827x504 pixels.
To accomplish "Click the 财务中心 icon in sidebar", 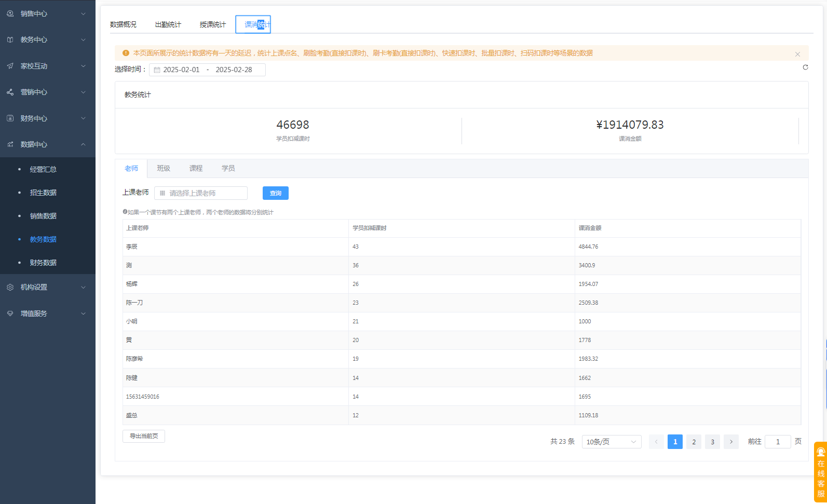I will tap(10, 118).
